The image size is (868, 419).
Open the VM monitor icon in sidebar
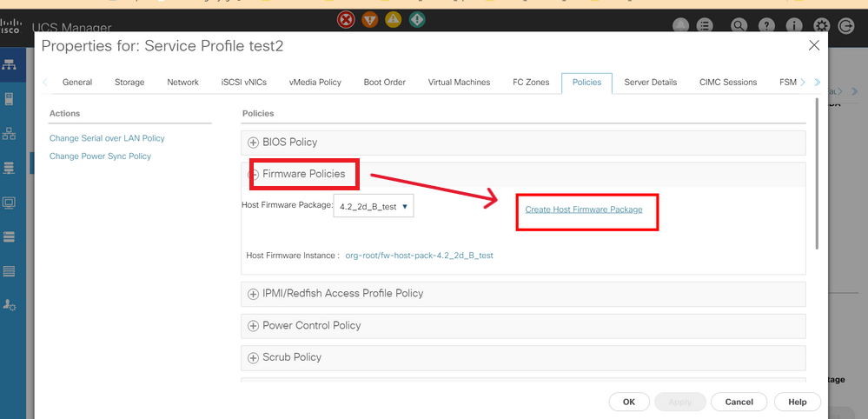(9, 202)
